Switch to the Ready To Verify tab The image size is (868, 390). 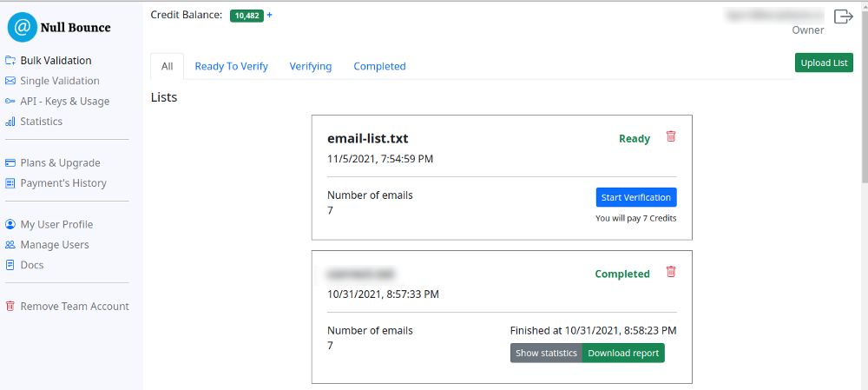(231, 66)
